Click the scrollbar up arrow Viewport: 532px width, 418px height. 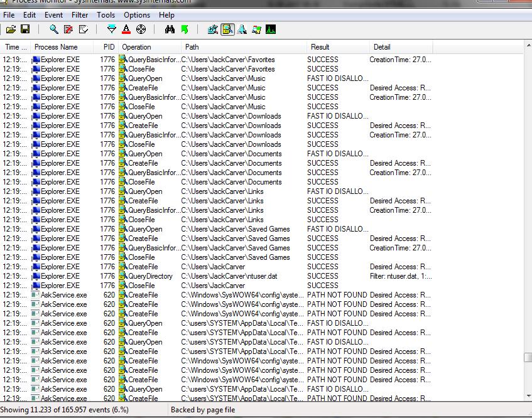click(x=528, y=45)
